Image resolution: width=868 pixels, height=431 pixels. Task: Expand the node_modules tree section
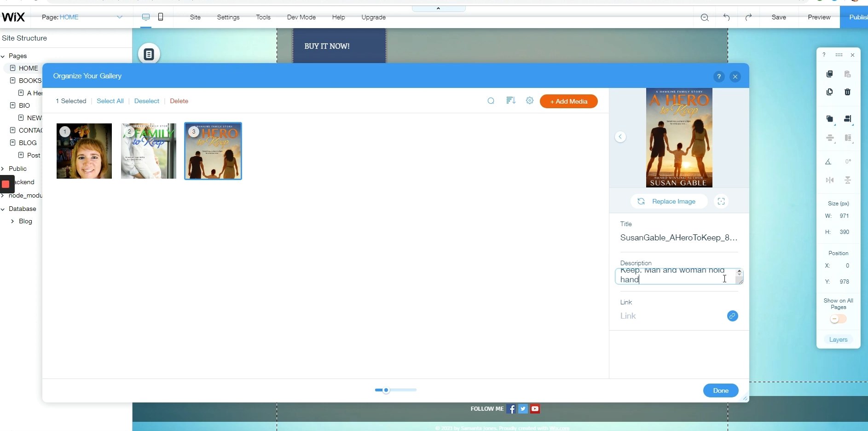(3, 196)
